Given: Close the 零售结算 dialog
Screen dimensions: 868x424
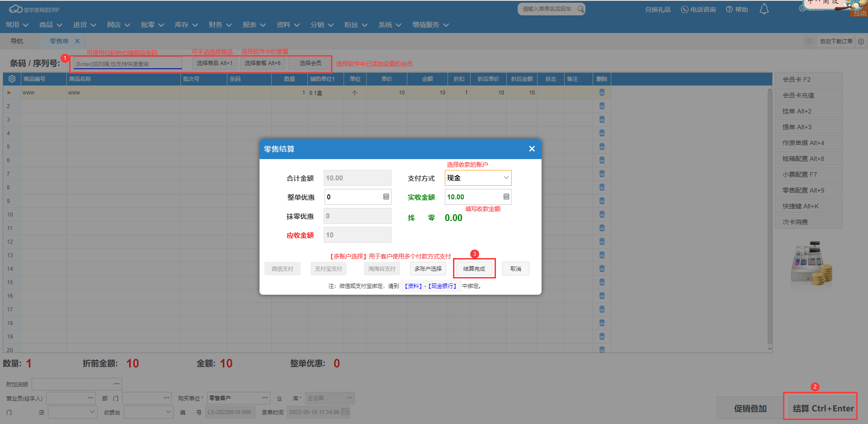Looking at the screenshot, I should click(532, 149).
